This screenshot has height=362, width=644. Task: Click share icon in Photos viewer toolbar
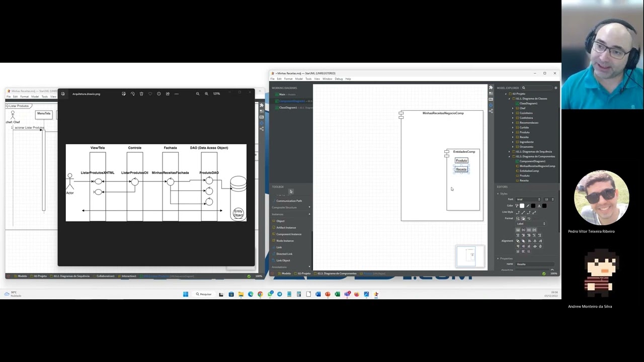[168, 94]
